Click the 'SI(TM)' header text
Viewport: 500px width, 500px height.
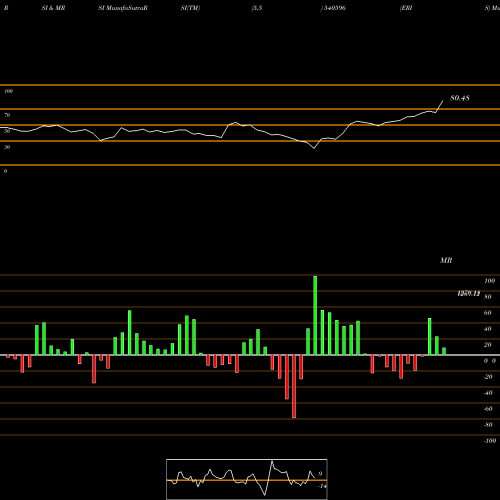click(190, 8)
